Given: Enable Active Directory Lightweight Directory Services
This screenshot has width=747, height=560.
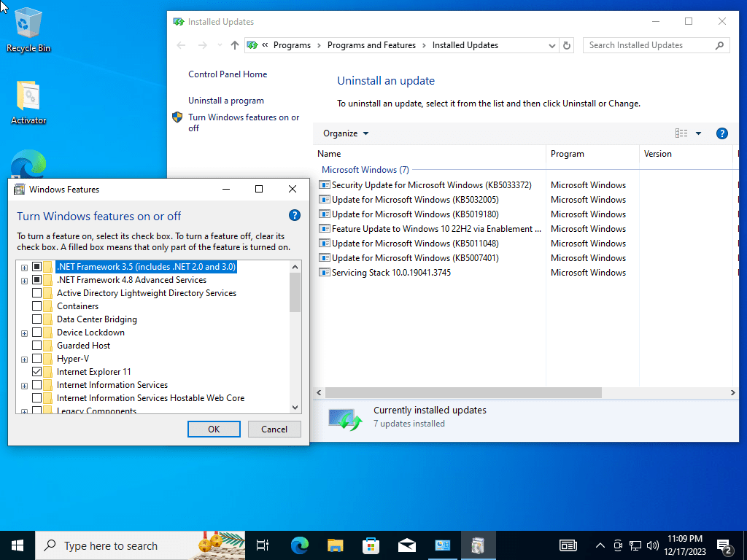Looking at the screenshot, I should tap(36, 293).
